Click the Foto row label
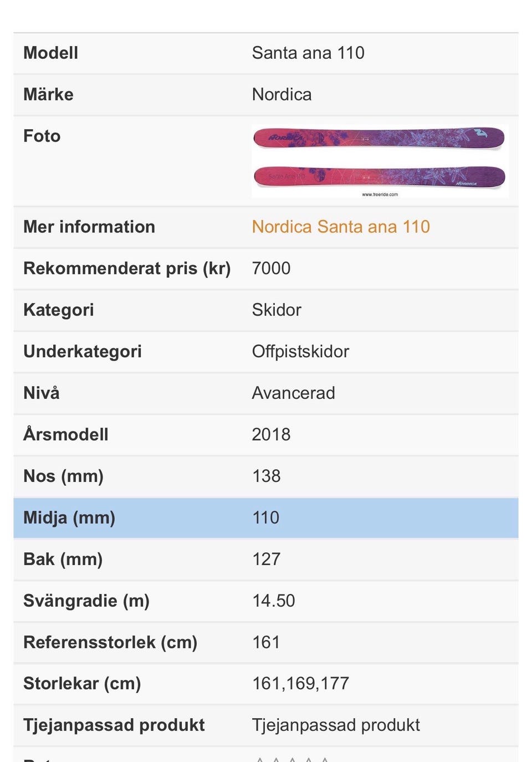 click(x=42, y=136)
